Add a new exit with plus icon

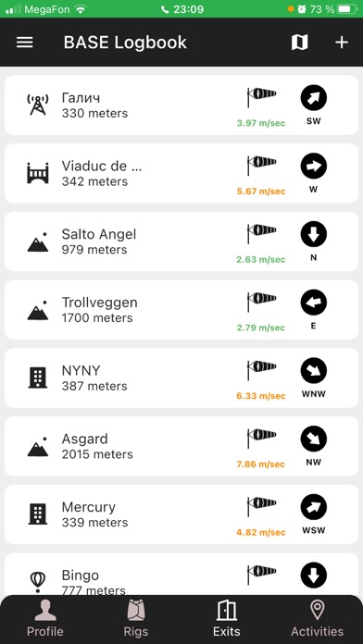342,43
